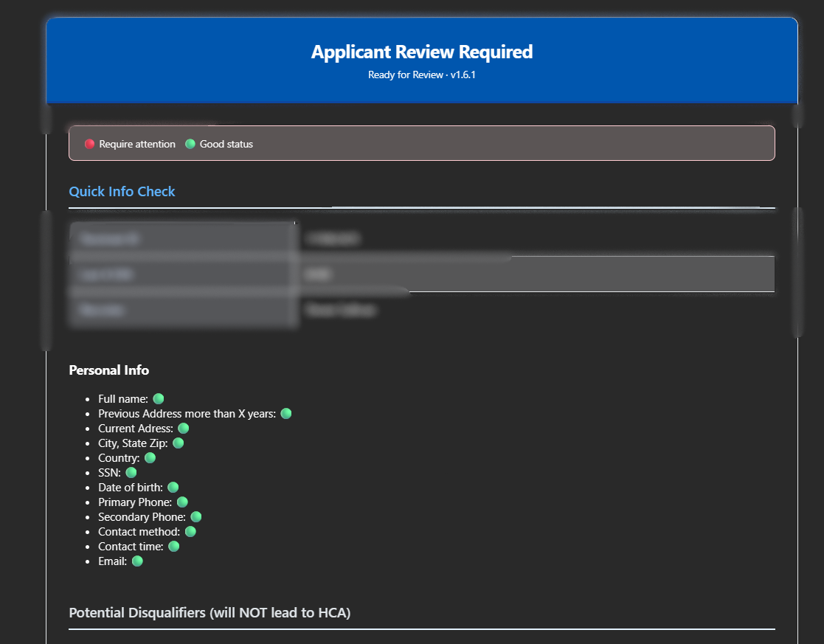This screenshot has height=644, width=824.
Task: Click the Require attention legend label
Action: pos(137,145)
